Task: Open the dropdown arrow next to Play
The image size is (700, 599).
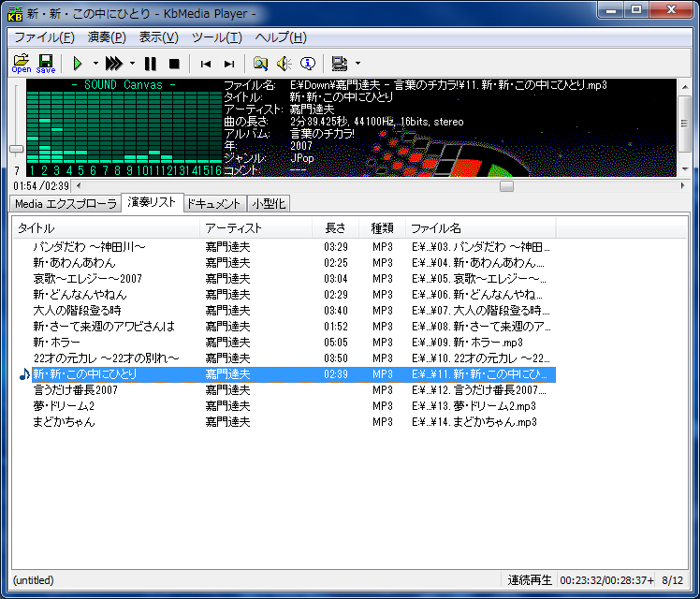Action: (x=95, y=64)
